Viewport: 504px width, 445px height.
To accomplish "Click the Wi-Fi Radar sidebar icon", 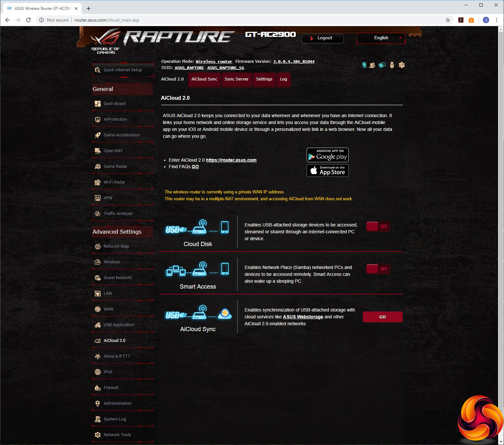I will tap(97, 182).
